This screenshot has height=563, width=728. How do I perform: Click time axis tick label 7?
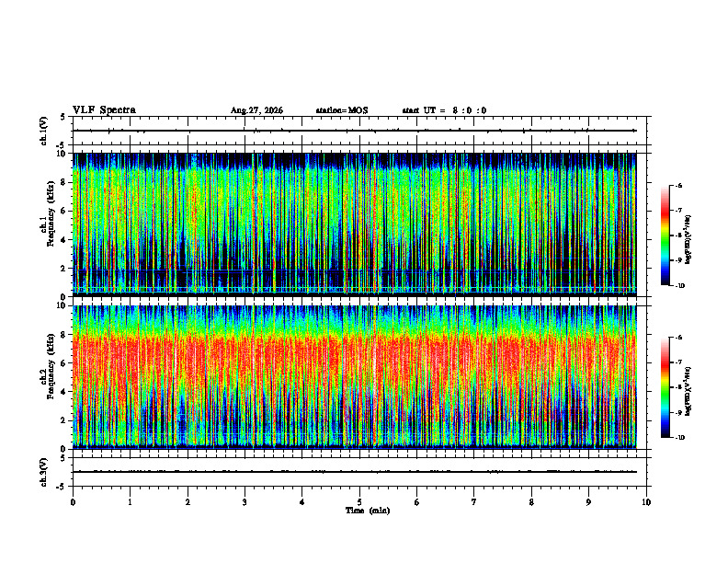tap(474, 502)
